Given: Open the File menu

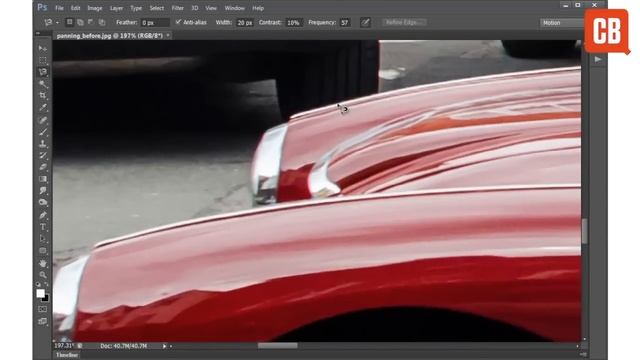Looking at the screenshot, I should pos(59,8).
